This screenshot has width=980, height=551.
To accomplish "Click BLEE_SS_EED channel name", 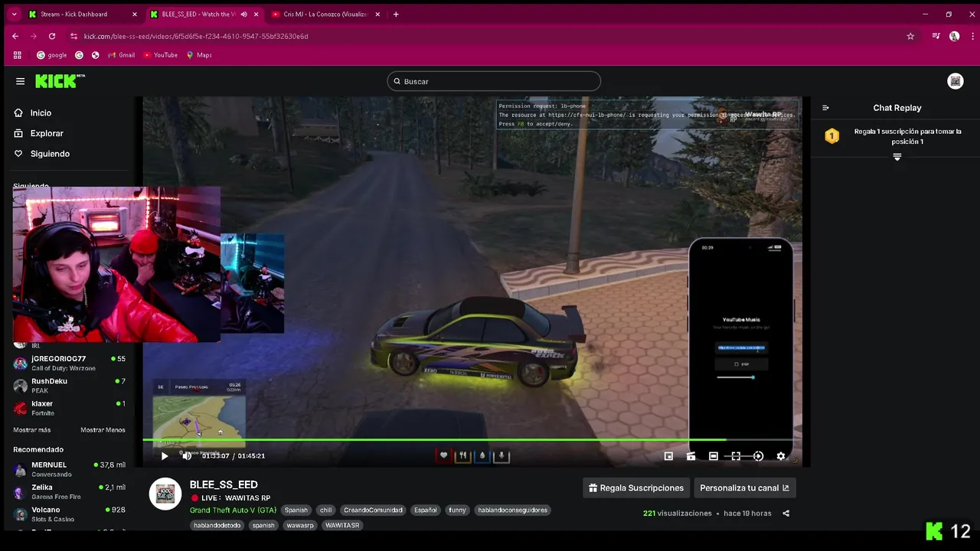I will 224,484.
